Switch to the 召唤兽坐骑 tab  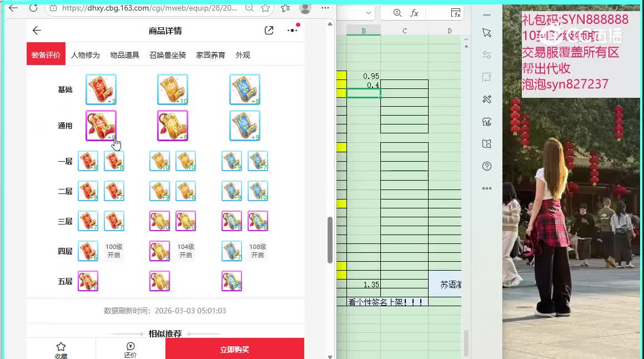[x=168, y=55]
